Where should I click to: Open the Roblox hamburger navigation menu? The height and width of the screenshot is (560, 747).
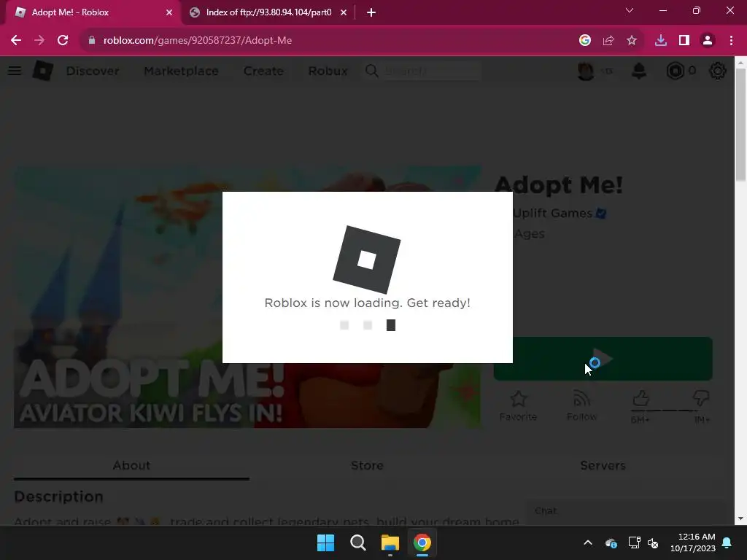[15, 71]
